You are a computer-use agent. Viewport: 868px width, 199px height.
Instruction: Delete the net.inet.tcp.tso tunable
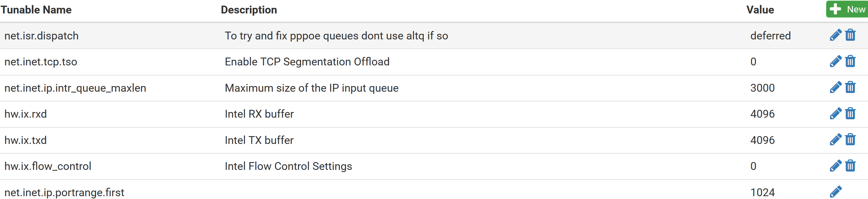[x=851, y=61]
